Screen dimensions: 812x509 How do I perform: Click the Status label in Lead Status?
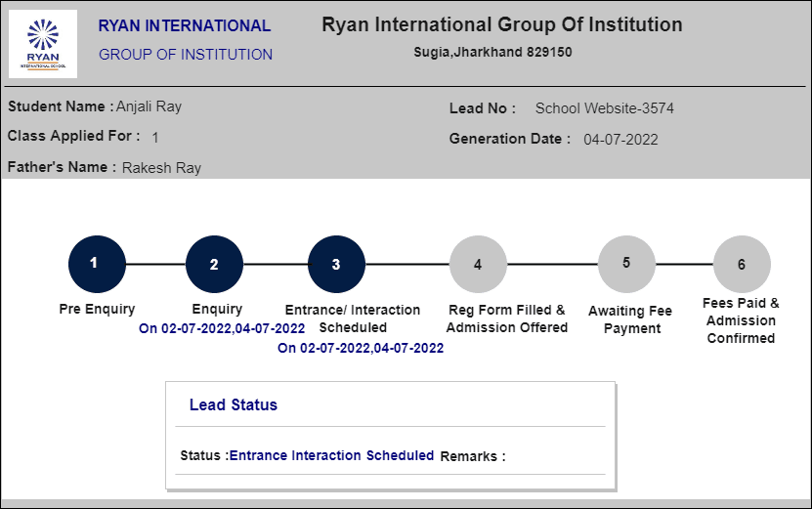(204, 455)
